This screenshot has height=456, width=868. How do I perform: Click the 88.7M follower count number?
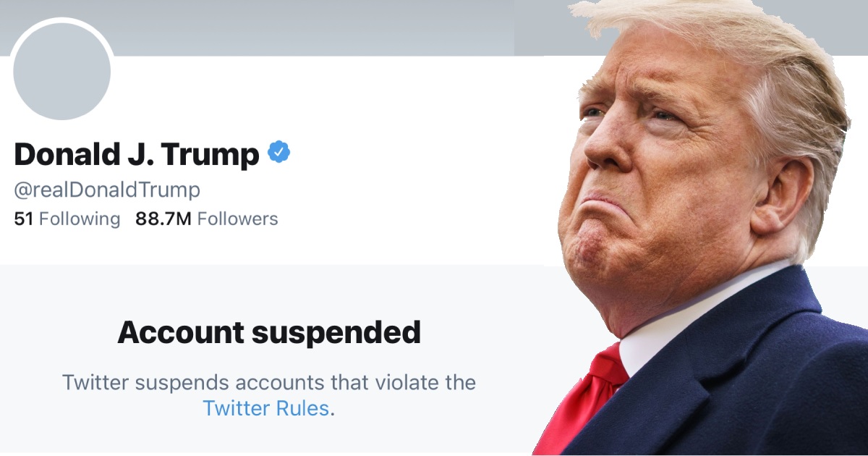click(163, 219)
